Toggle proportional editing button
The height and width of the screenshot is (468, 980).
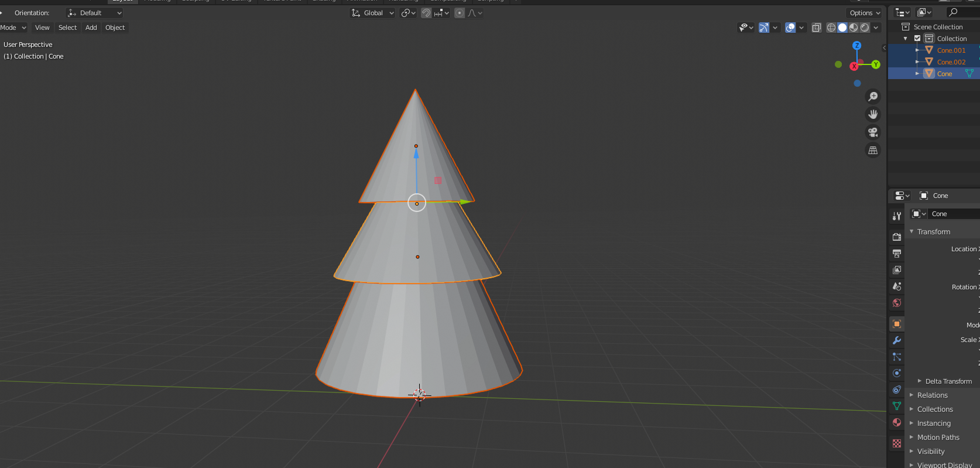(460, 13)
